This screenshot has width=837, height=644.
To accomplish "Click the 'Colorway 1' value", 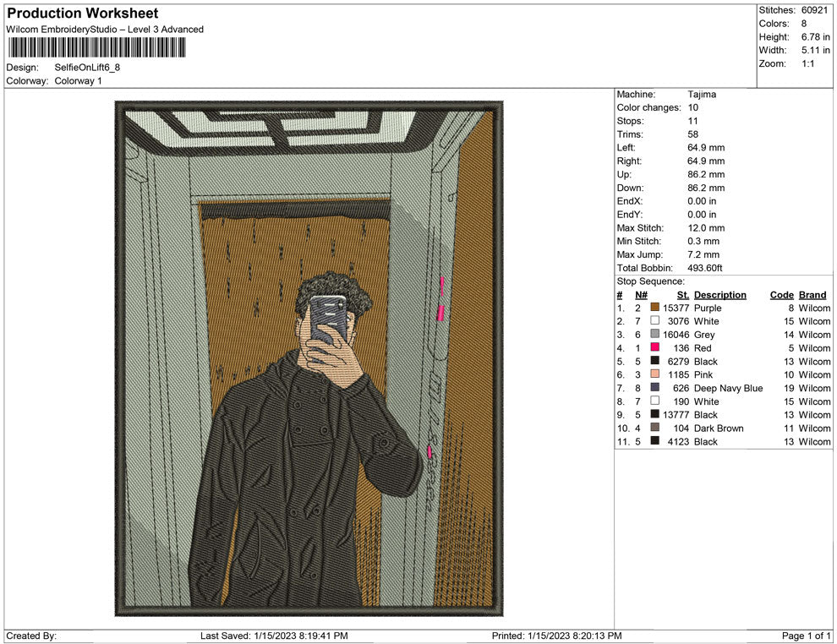I will click(78, 81).
